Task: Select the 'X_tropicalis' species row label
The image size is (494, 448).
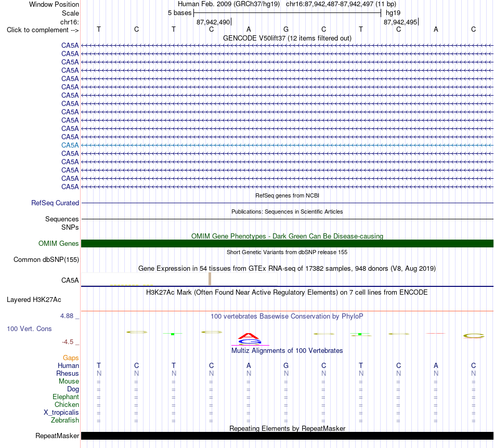Action: [x=61, y=413]
